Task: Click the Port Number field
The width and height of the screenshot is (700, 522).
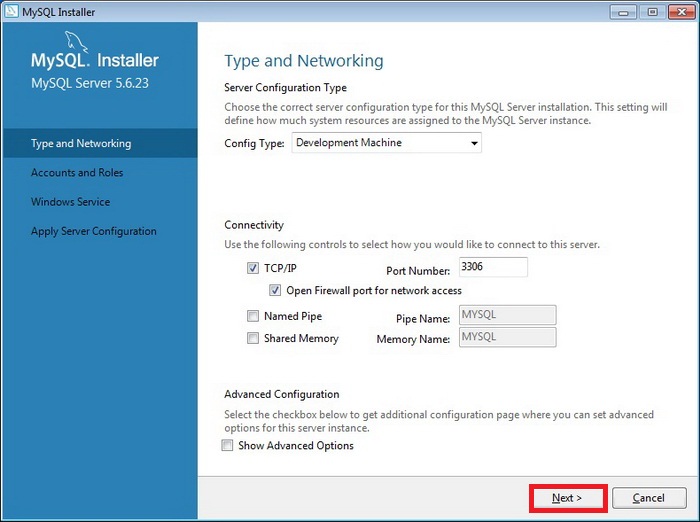Action: pos(493,267)
